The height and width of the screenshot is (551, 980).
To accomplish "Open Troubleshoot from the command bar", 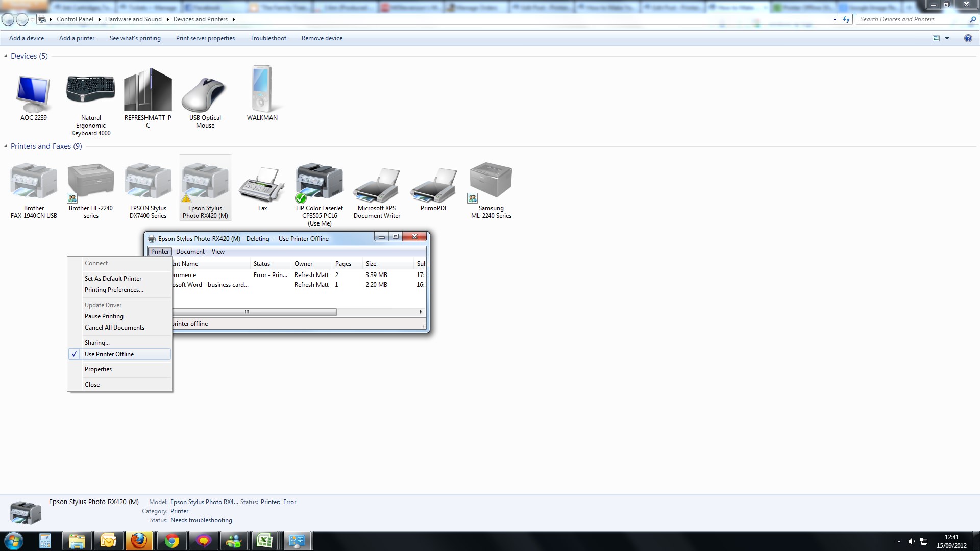I will (x=268, y=38).
